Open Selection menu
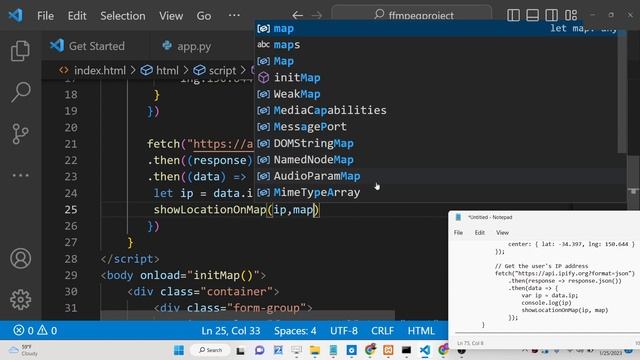This screenshot has width=640, height=360. point(123,16)
